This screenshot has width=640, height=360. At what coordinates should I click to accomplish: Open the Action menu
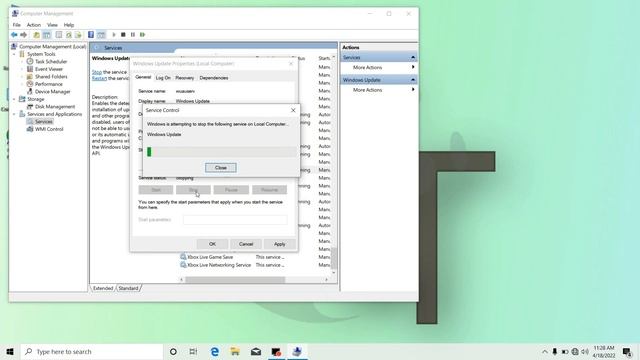pos(34,25)
